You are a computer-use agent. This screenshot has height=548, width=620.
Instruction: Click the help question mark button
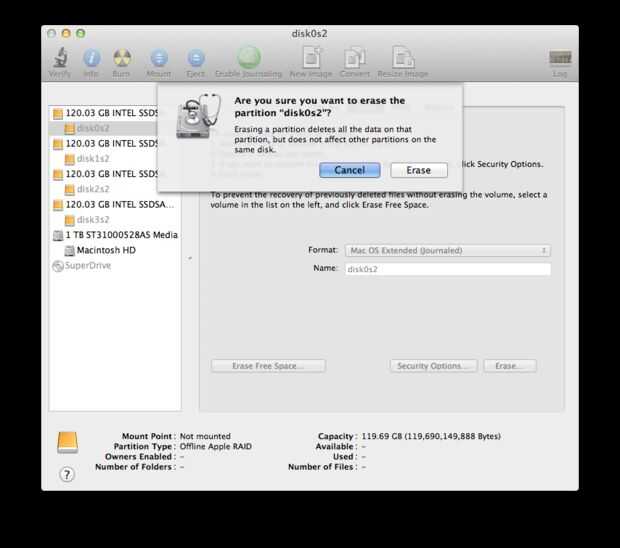point(67,474)
